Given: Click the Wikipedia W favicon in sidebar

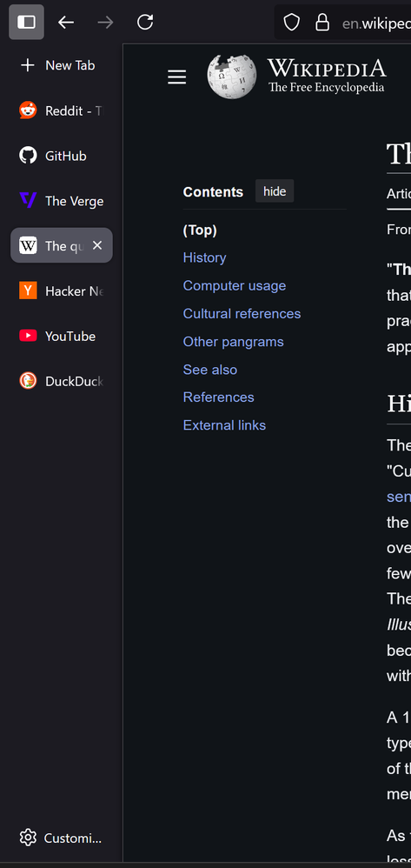Looking at the screenshot, I should point(28,245).
